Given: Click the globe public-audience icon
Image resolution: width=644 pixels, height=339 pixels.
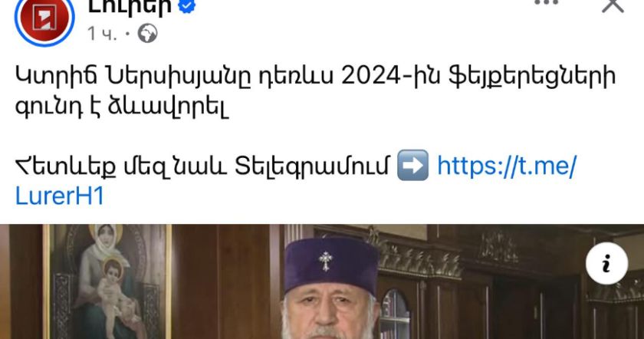Looking at the screenshot, I should click(147, 33).
